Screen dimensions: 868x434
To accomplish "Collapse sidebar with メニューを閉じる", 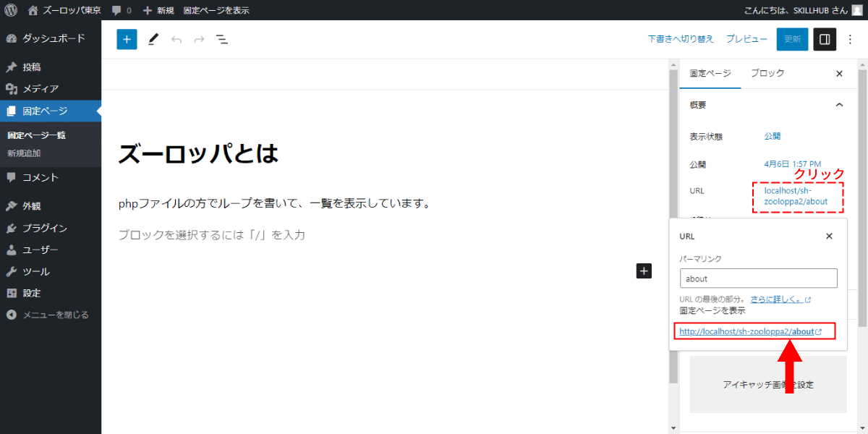I will point(51,315).
